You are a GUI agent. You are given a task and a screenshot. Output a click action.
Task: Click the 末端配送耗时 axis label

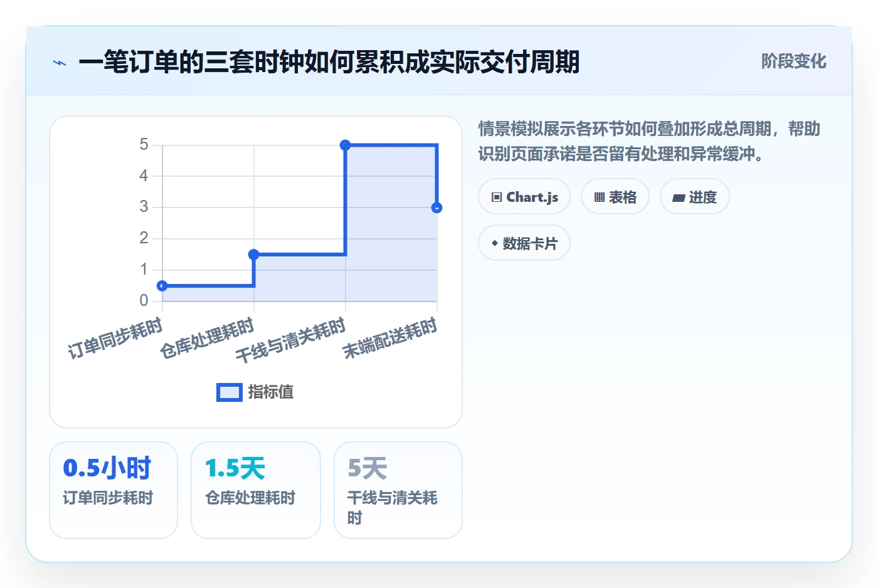pos(390,339)
